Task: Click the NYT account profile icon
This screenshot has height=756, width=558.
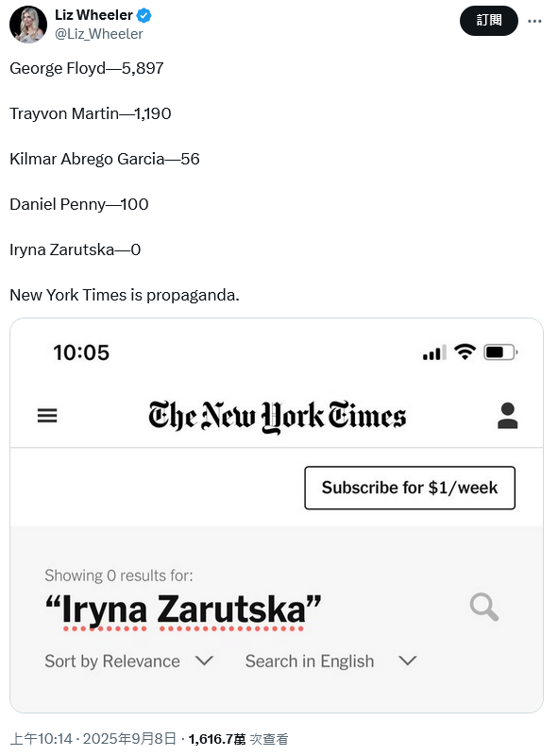Action: [507, 416]
